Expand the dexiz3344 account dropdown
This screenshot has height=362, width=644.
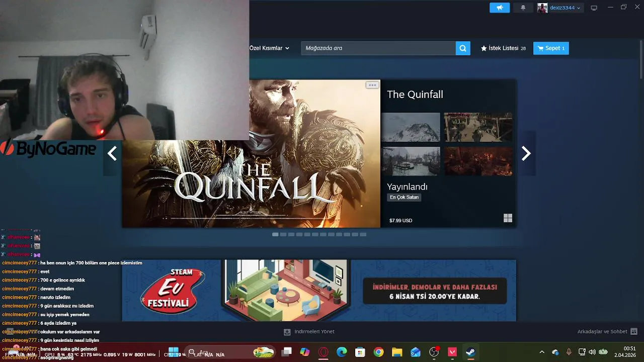coord(579,8)
